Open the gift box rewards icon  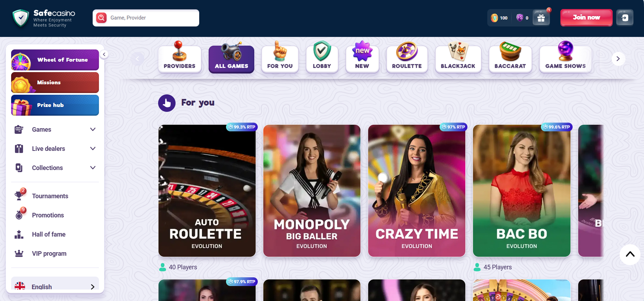(x=541, y=18)
